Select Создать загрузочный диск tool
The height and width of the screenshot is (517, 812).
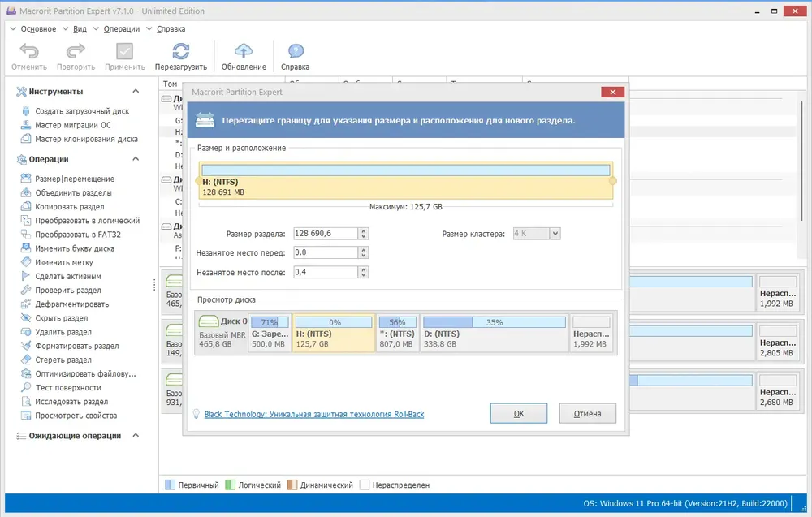coord(82,110)
